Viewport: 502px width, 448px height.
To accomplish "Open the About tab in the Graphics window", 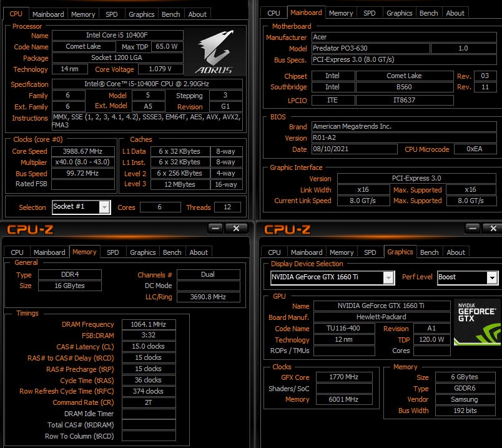I will tap(456, 252).
